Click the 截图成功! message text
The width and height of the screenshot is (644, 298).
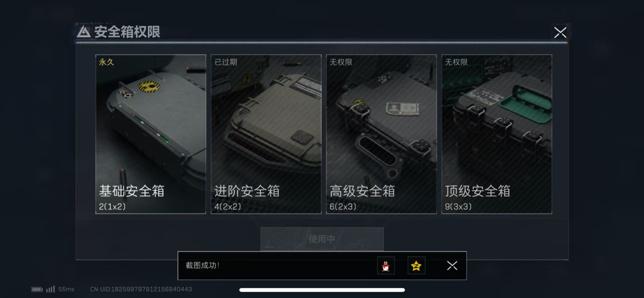point(202,265)
